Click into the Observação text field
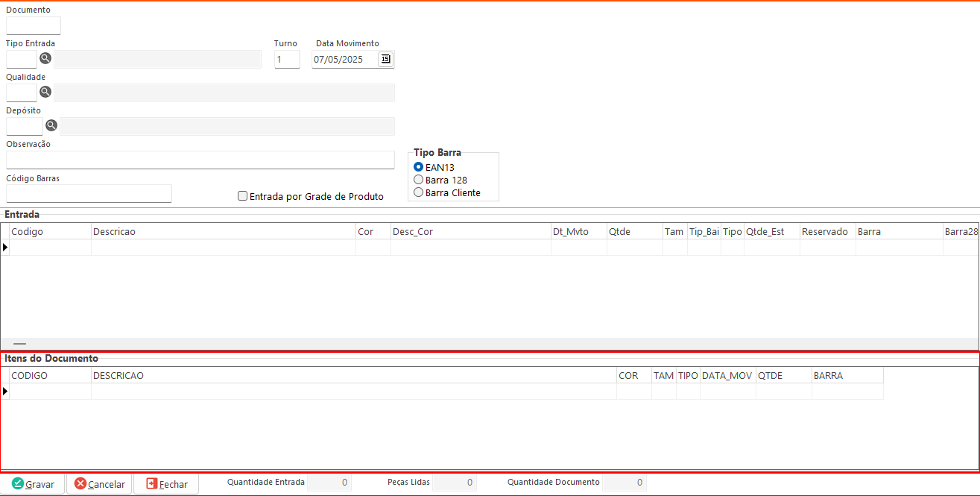The image size is (980, 496). coord(200,160)
